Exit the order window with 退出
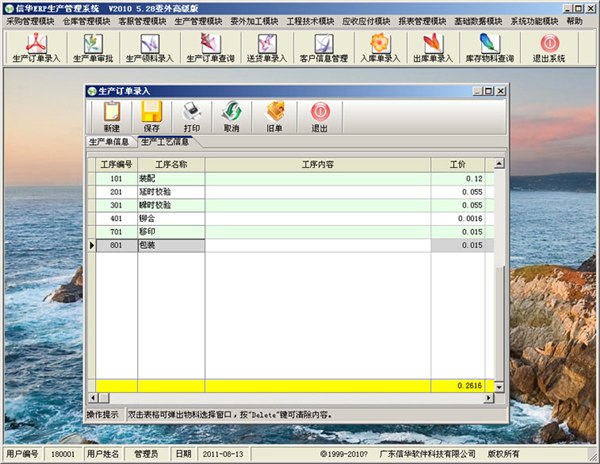Image resolution: width=600 pixels, height=464 pixels. 320,117
